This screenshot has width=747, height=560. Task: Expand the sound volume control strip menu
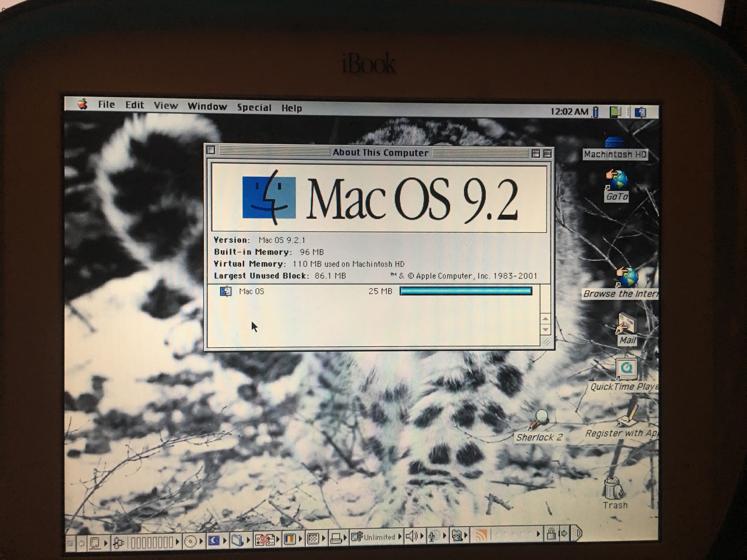[412, 536]
